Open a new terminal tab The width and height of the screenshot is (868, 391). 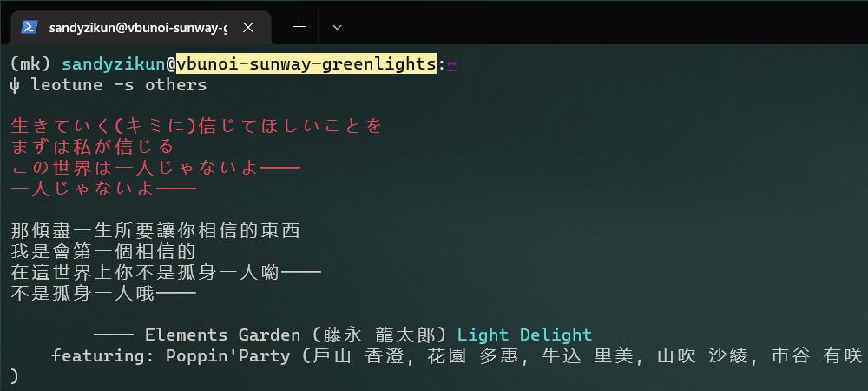pyautogui.click(x=299, y=27)
